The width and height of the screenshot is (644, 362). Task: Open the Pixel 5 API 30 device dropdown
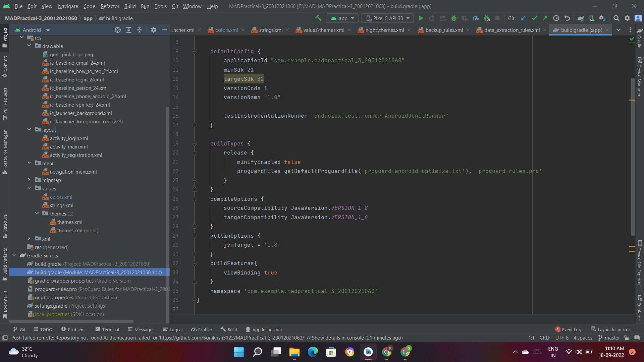[388, 18]
